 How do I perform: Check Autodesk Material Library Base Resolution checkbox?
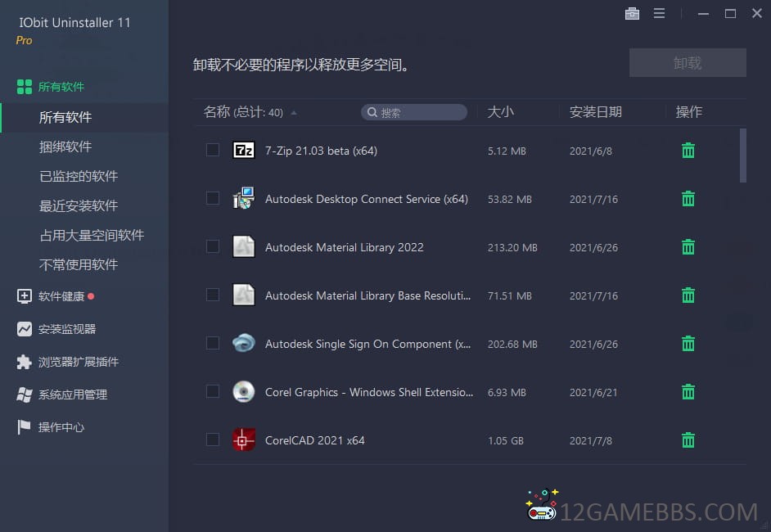(213, 295)
